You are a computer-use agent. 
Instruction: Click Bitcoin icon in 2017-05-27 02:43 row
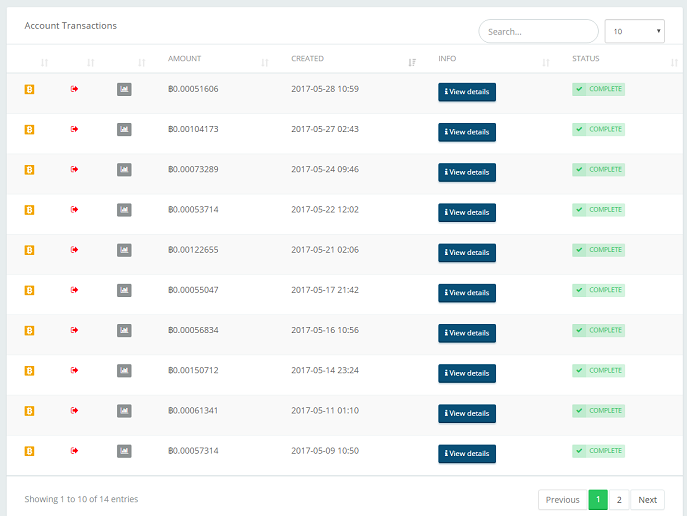coord(29,130)
